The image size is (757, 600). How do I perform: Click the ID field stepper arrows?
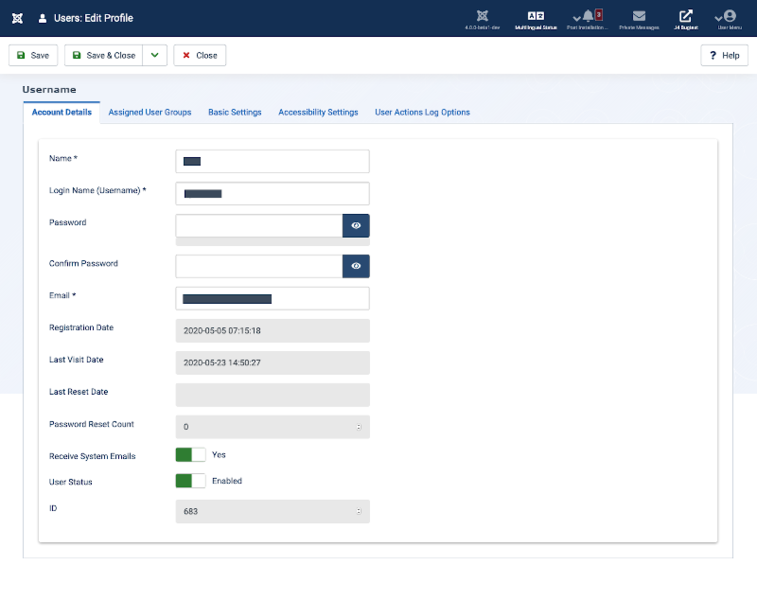[359, 511]
